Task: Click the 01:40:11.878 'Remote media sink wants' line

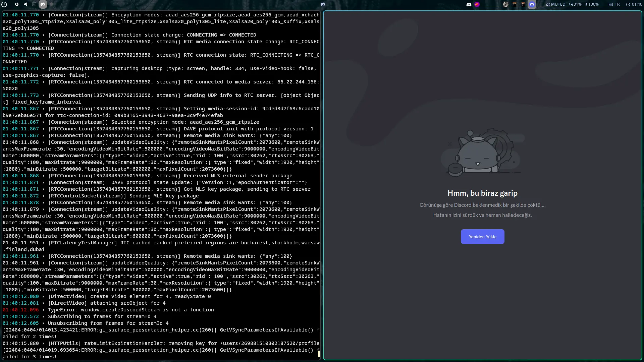Action: pyautogui.click(x=148, y=202)
